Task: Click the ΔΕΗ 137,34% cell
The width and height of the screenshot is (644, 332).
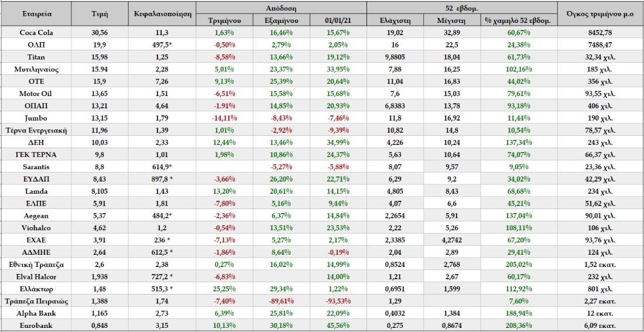Action: (x=519, y=143)
